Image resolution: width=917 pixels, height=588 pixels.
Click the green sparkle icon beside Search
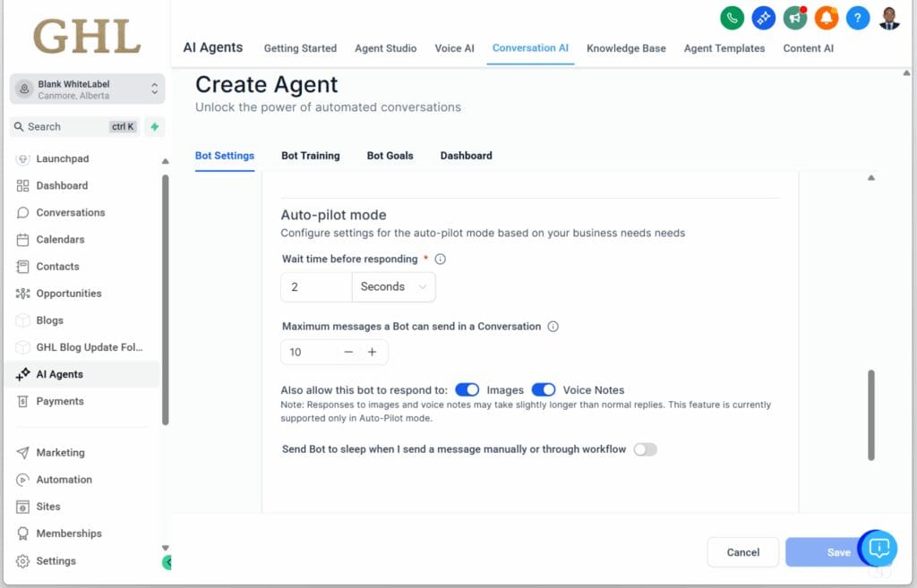coord(153,127)
